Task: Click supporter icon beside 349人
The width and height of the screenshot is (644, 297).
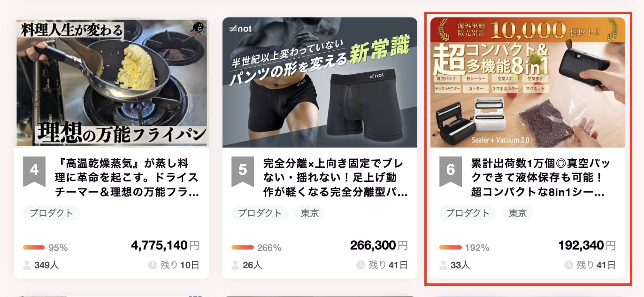Action: [x=27, y=265]
